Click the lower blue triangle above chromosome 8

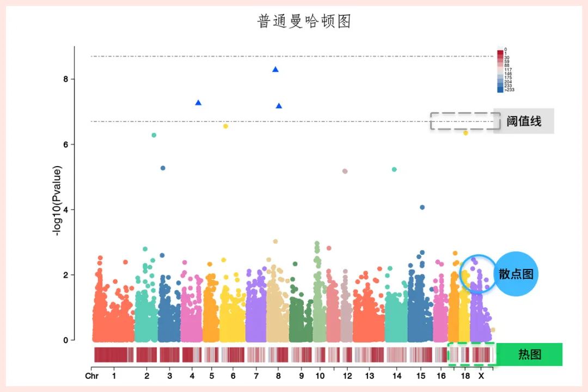point(279,106)
